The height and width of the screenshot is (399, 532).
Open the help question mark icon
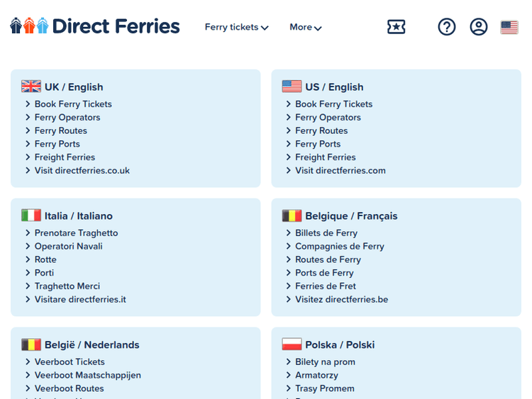(x=447, y=27)
